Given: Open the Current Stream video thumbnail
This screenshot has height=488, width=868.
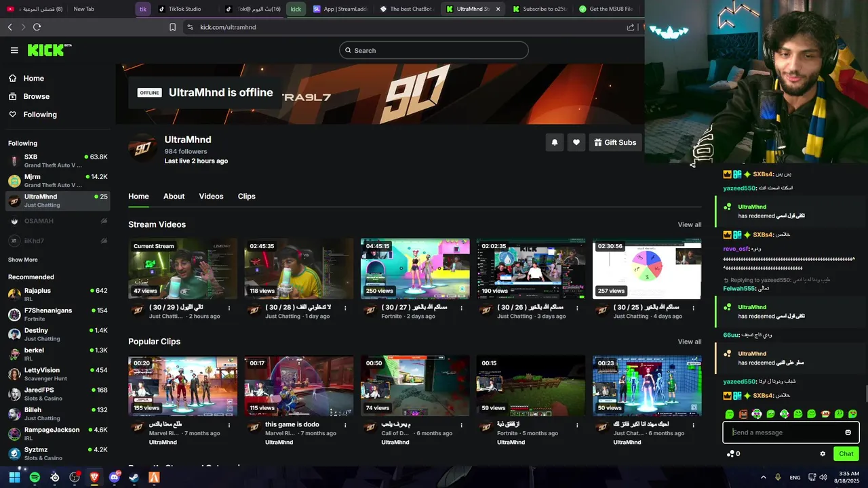Looking at the screenshot, I should pyautogui.click(x=183, y=268).
